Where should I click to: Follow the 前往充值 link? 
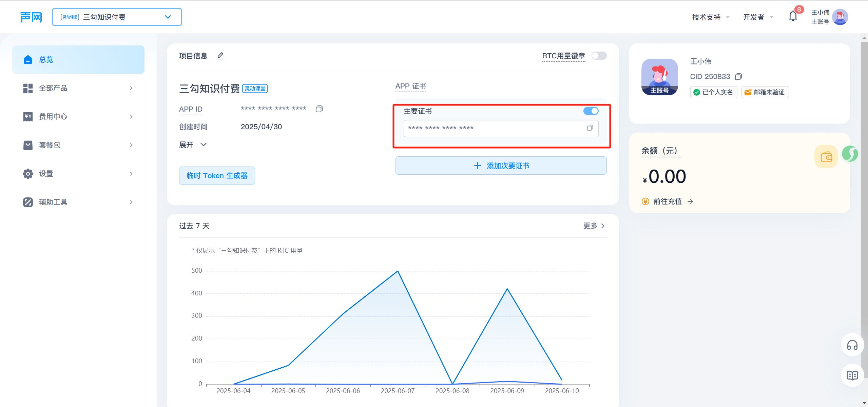point(667,201)
